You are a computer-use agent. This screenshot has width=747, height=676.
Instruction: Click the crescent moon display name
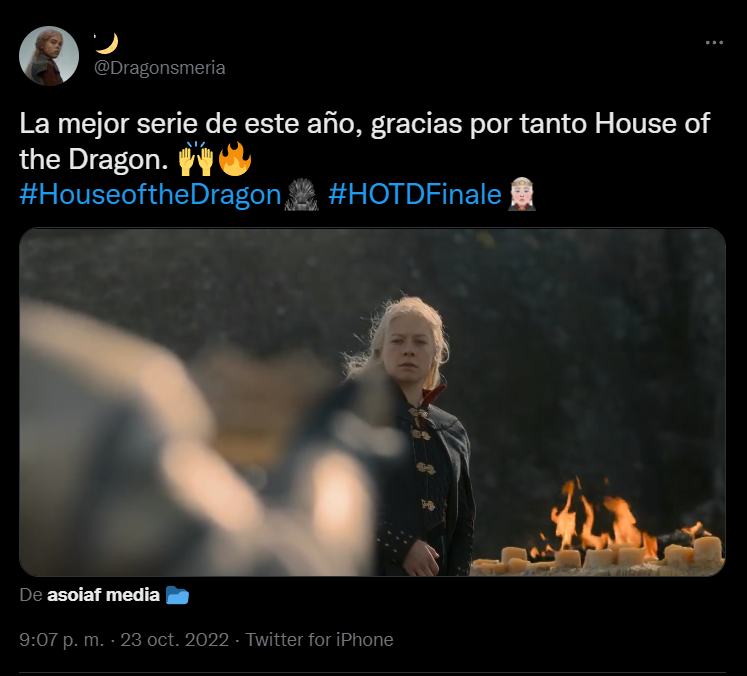pos(106,43)
